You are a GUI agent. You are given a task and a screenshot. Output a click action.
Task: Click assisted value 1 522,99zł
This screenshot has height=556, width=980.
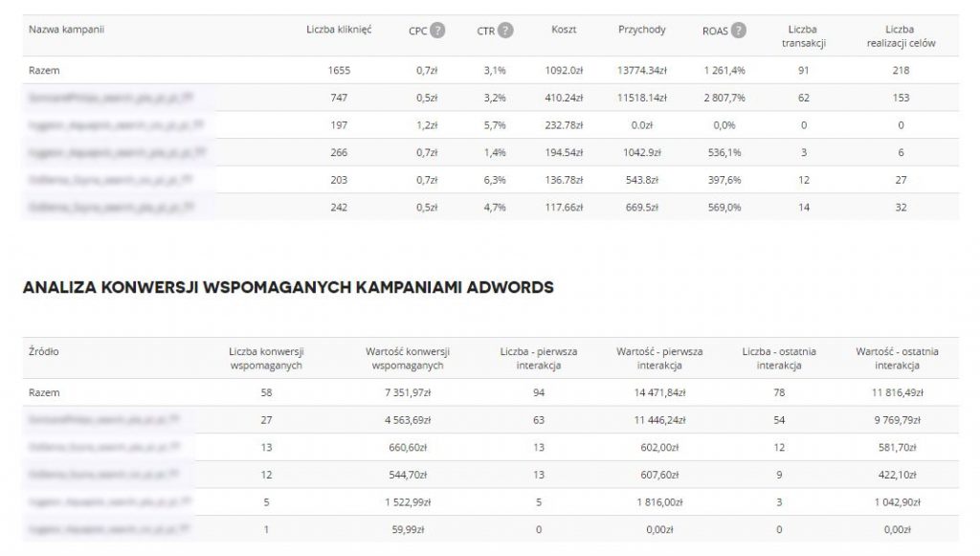[x=408, y=503]
